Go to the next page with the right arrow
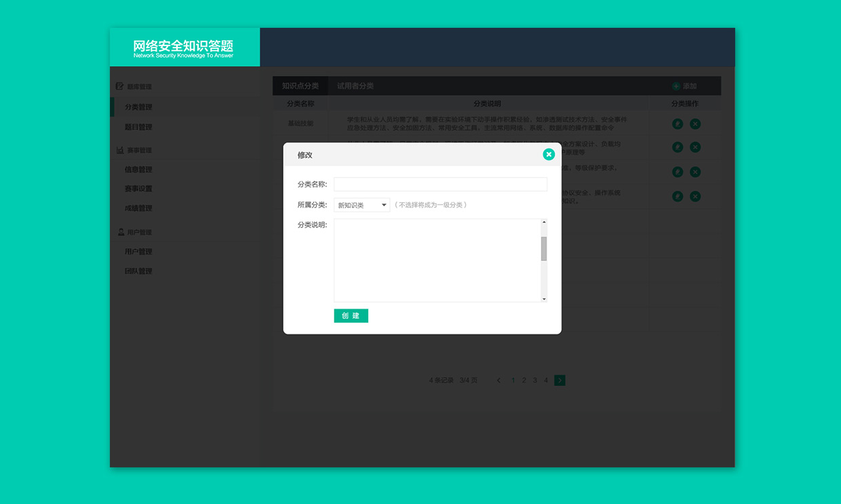This screenshot has height=504, width=841. click(560, 381)
